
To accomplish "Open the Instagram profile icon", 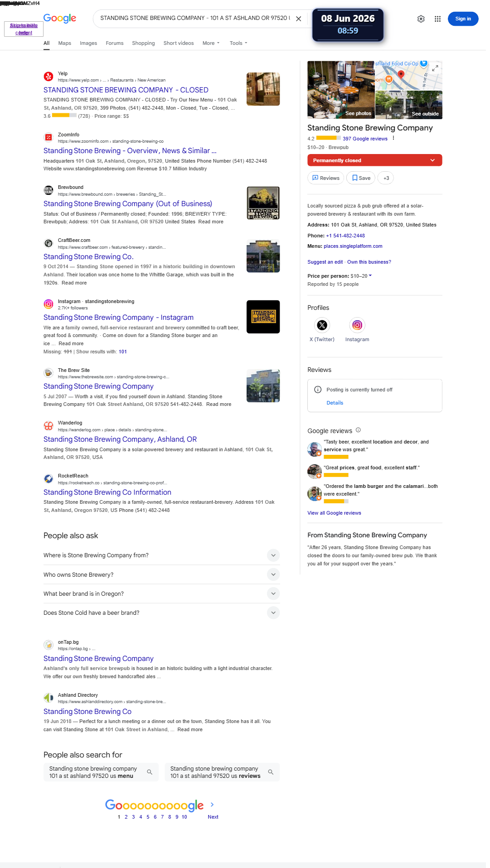I will click(x=357, y=325).
